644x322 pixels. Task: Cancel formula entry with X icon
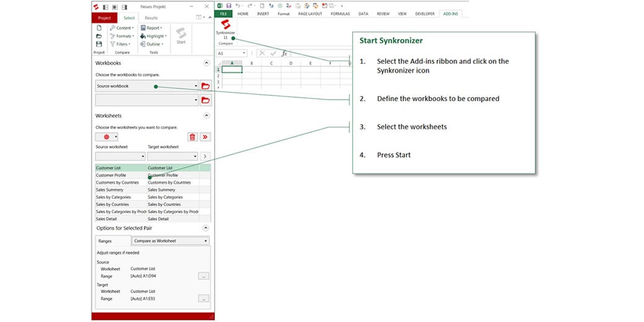coord(262,53)
